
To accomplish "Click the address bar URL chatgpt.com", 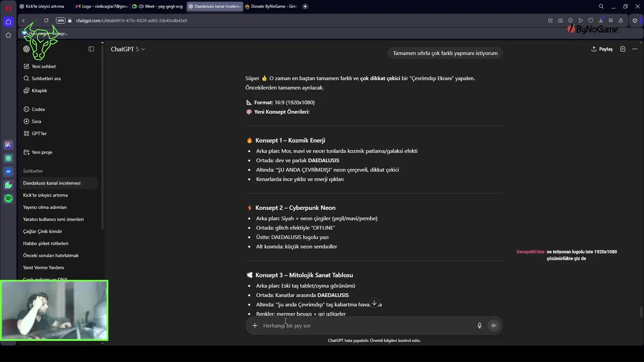I will coord(131,21).
